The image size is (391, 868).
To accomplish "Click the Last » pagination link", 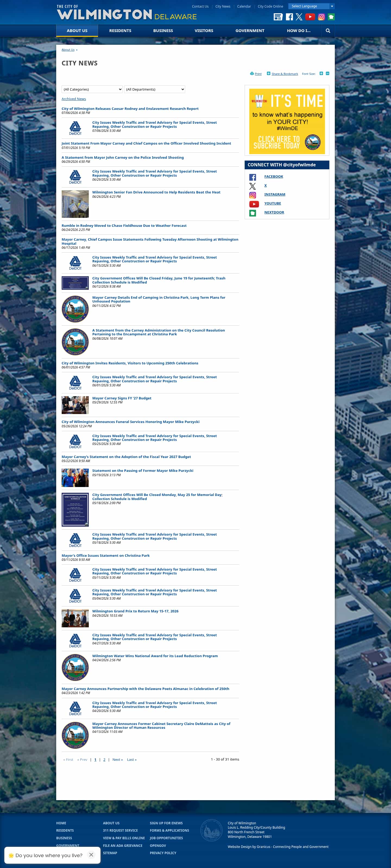I will 132,759.
